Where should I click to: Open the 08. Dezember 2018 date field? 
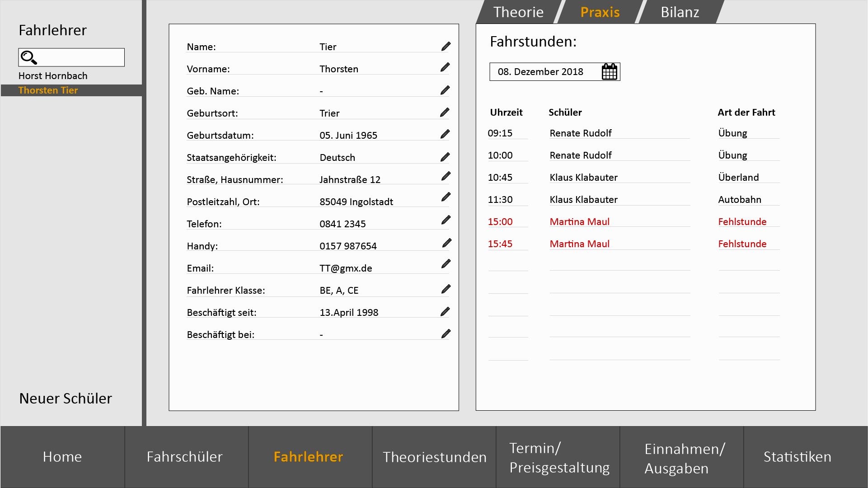(x=540, y=72)
